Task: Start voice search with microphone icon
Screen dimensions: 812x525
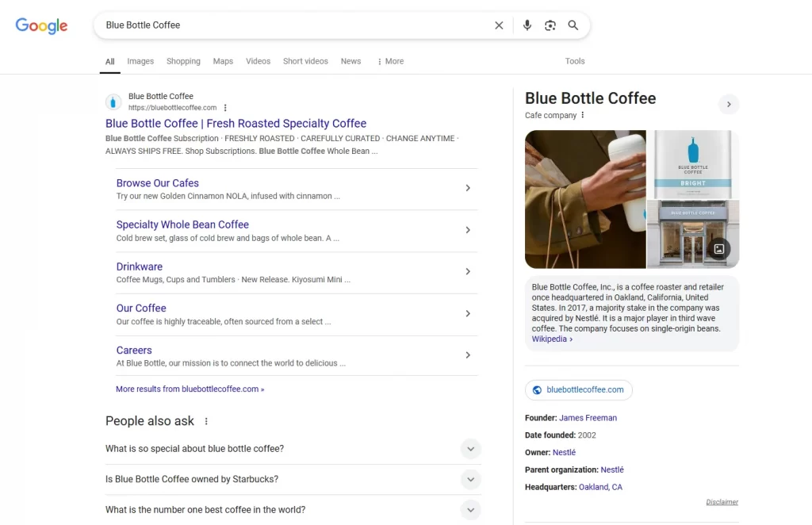Action: point(527,25)
